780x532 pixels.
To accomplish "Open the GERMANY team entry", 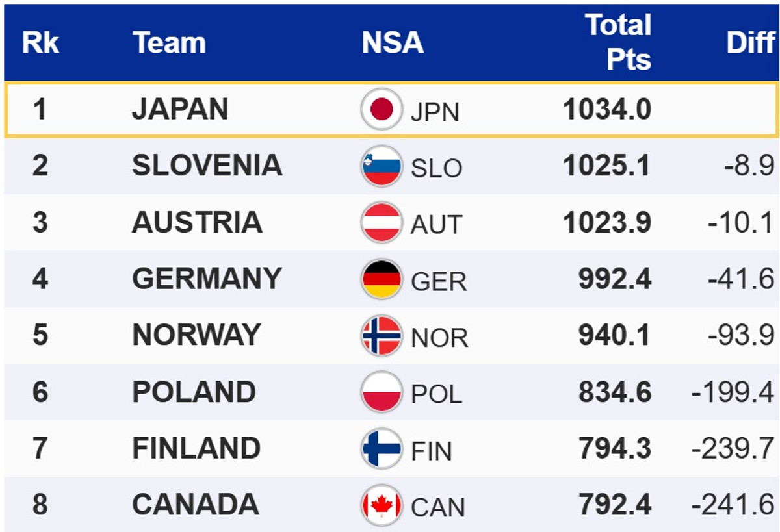I will click(207, 279).
